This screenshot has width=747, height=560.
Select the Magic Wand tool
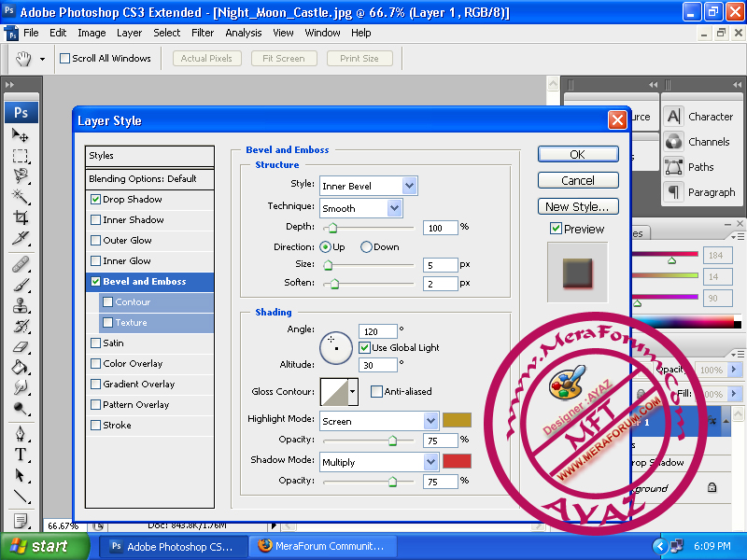(20, 197)
